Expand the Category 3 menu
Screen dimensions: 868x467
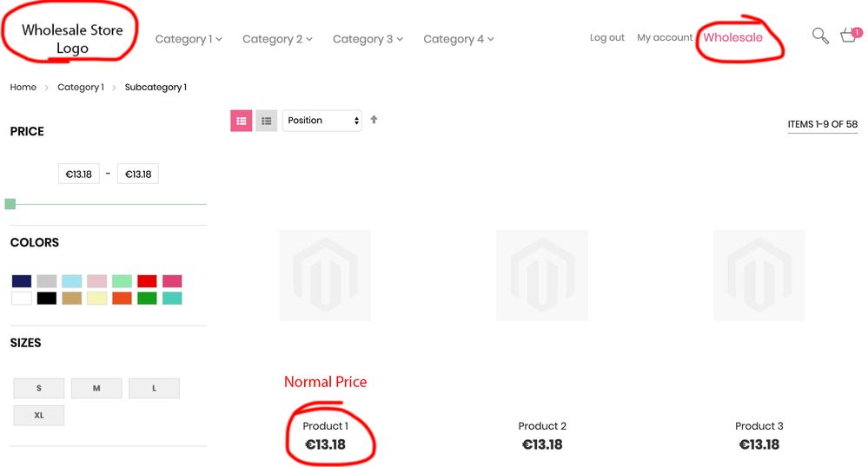tap(368, 39)
